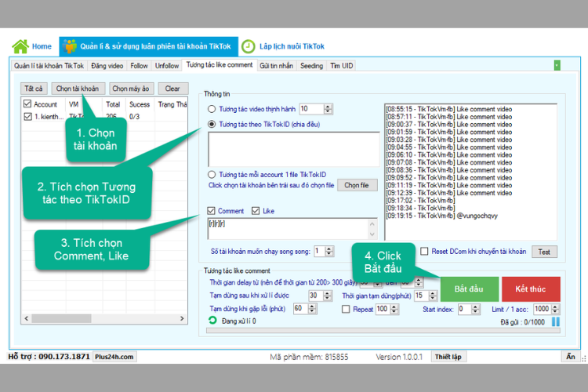Click the Tất cả button

coord(34,89)
